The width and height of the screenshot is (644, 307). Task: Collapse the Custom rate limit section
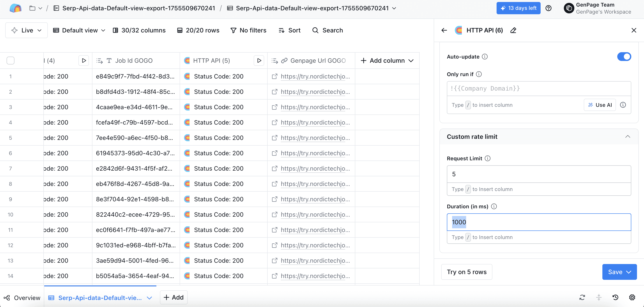click(x=628, y=137)
